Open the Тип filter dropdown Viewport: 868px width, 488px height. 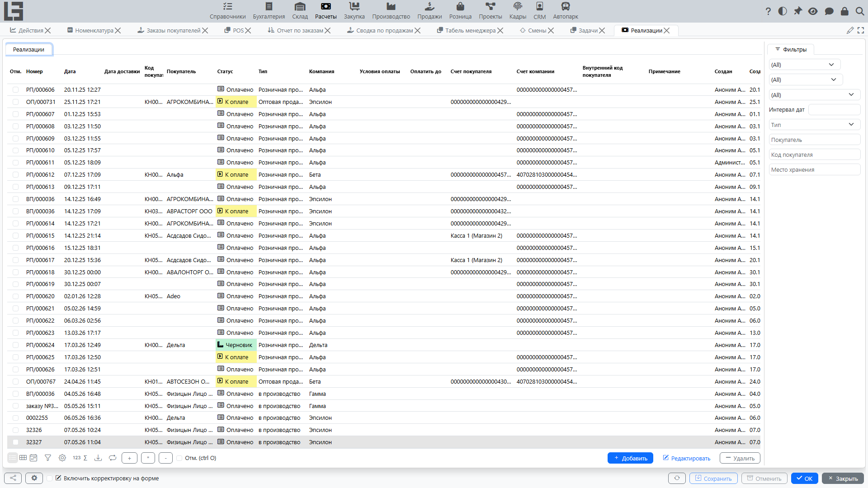coord(814,125)
